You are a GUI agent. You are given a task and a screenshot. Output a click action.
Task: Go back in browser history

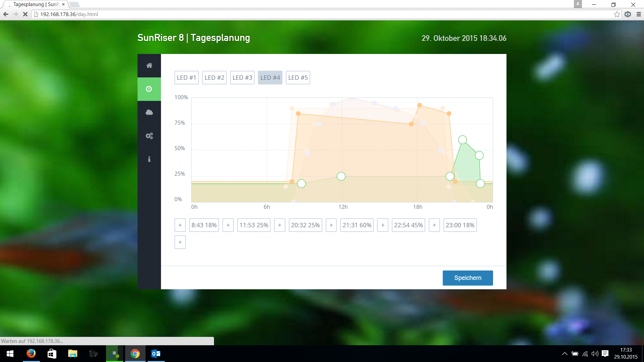click(x=6, y=14)
